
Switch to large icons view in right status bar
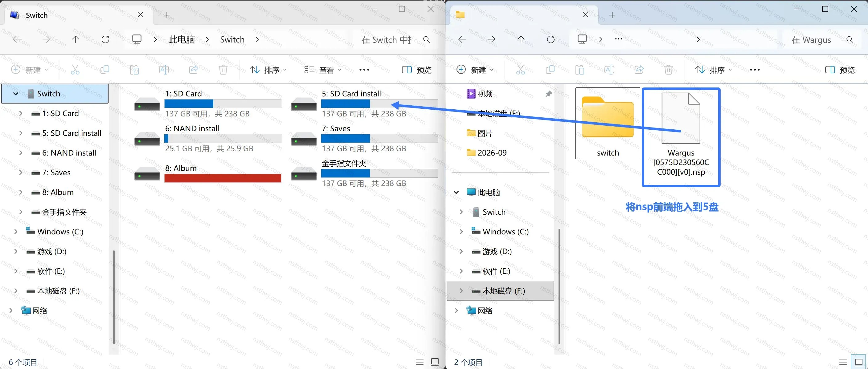(x=858, y=362)
